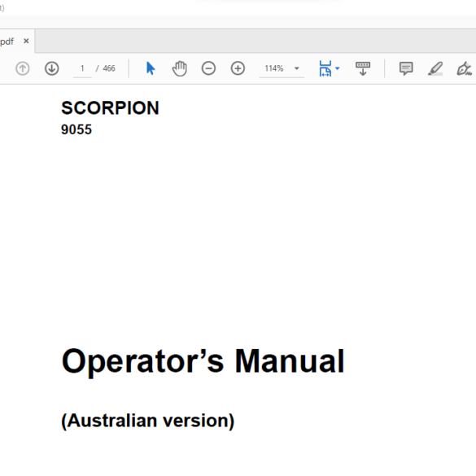The height and width of the screenshot is (476, 476).
Task: Open the page fit options dropdown arrow
Action: point(337,68)
